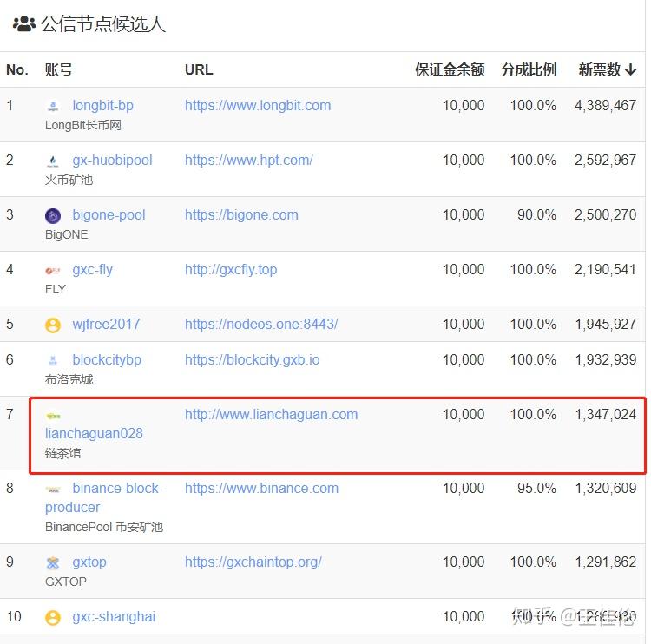Click the GXTOP subtitle text
Screen dimensions: 651x644
(x=66, y=582)
